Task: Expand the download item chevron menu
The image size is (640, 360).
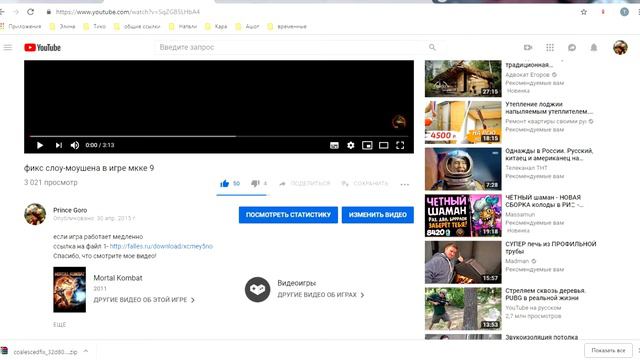Action: pyautogui.click(x=86, y=351)
